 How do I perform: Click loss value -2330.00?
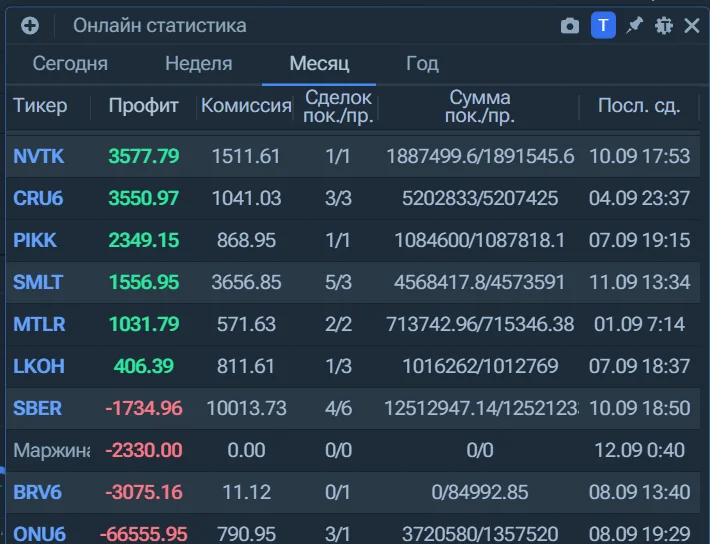(x=144, y=450)
